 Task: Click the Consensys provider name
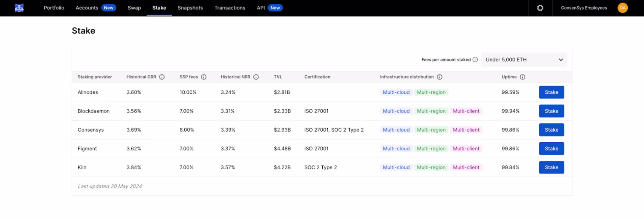click(x=91, y=130)
